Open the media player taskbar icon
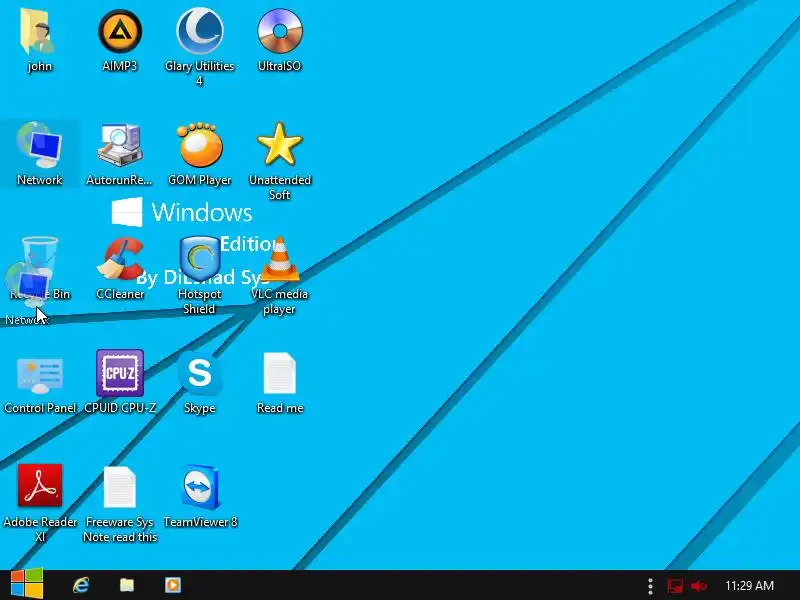 pyautogui.click(x=172, y=585)
